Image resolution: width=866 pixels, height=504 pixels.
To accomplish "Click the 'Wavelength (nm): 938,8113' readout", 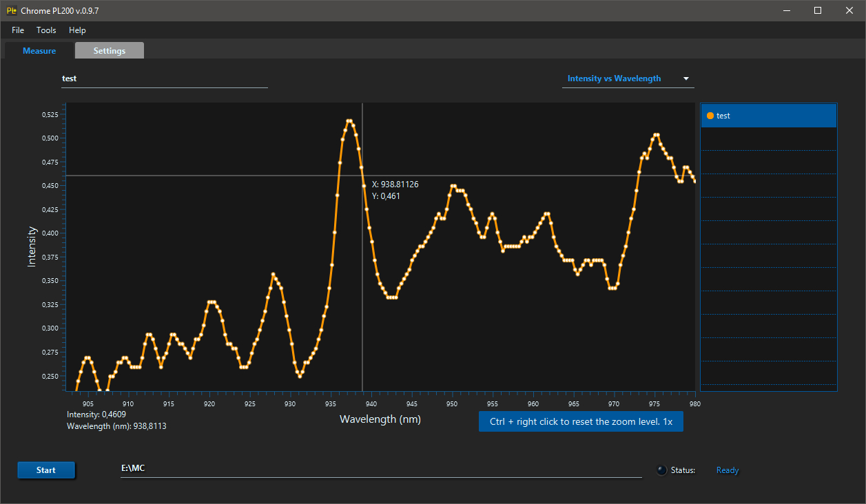I will 116,426.
